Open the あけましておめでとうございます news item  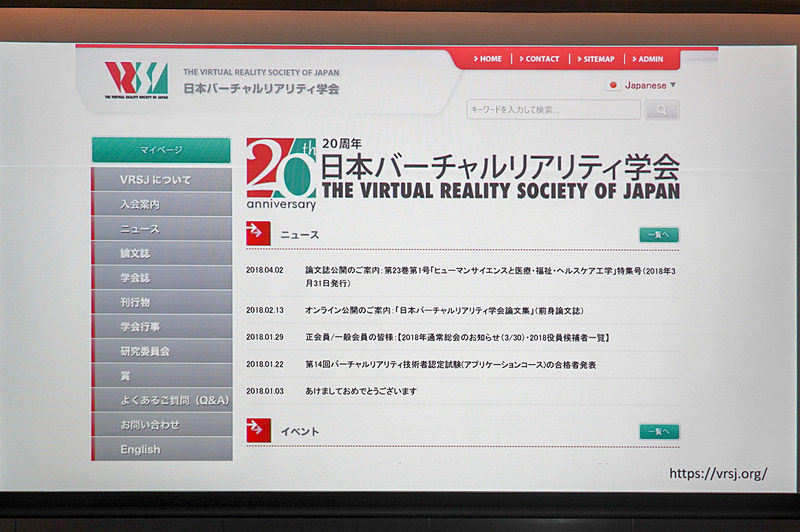pyautogui.click(x=361, y=391)
